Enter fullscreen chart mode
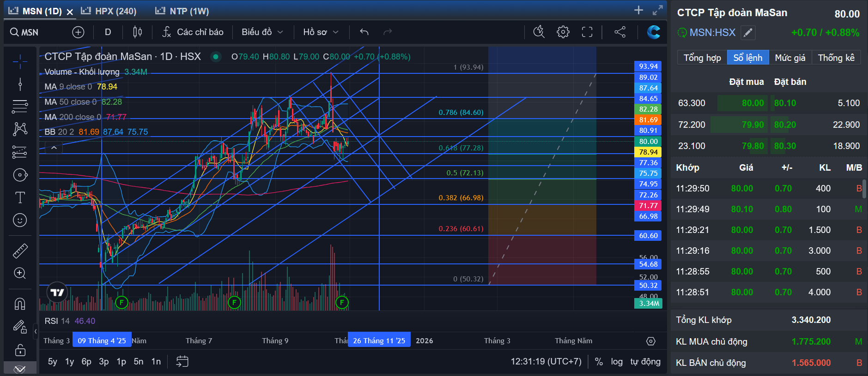Image resolution: width=868 pixels, height=376 pixels. tap(587, 32)
